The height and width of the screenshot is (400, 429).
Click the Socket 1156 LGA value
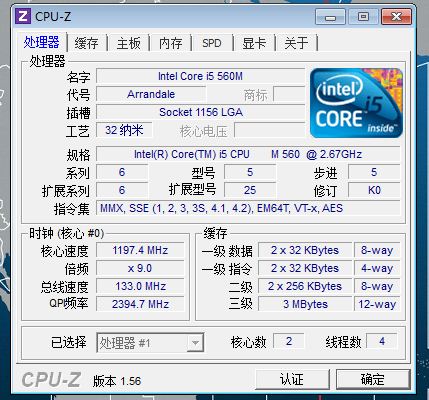(200, 112)
